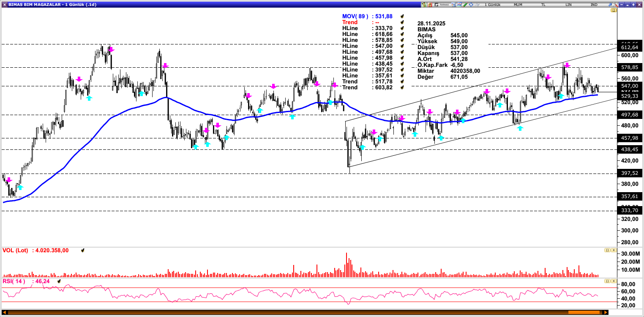Click the blue diagonal arrow icon

pyautogui.click(x=610, y=5)
